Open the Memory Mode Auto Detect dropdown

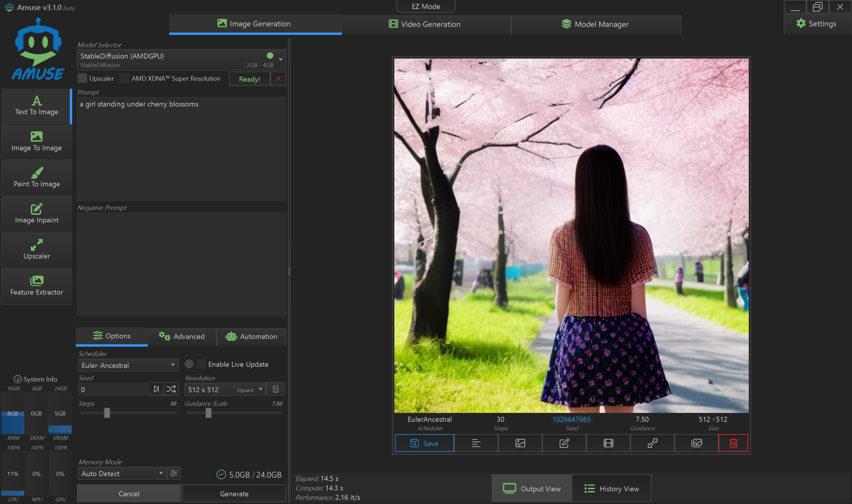tap(122, 474)
